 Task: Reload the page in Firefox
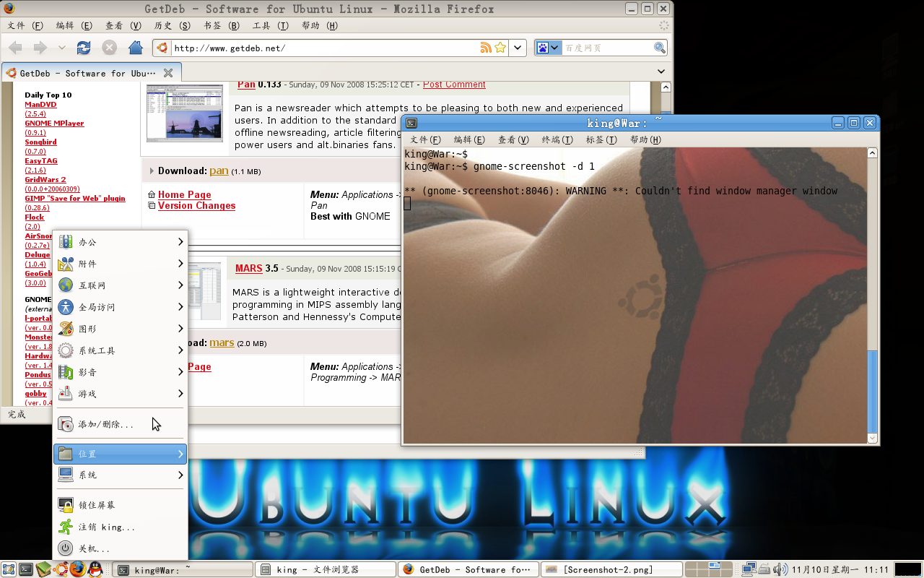tap(84, 48)
